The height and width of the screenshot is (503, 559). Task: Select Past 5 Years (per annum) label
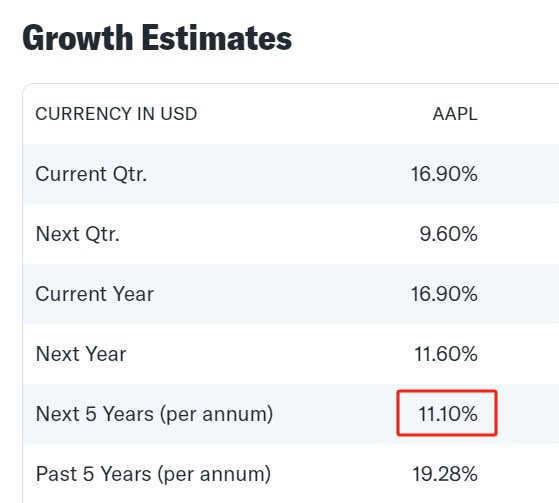tap(153, 474)
